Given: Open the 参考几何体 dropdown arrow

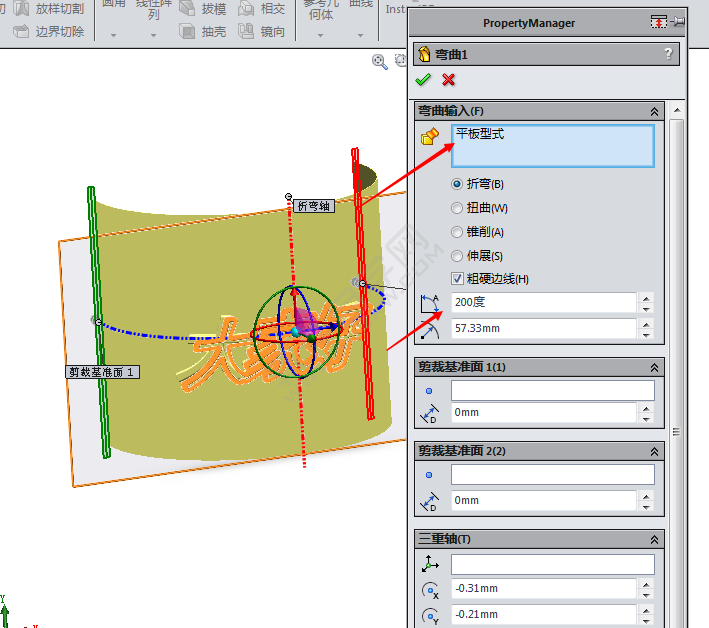Looking at the screenshot, I should [x=321, y=35].
